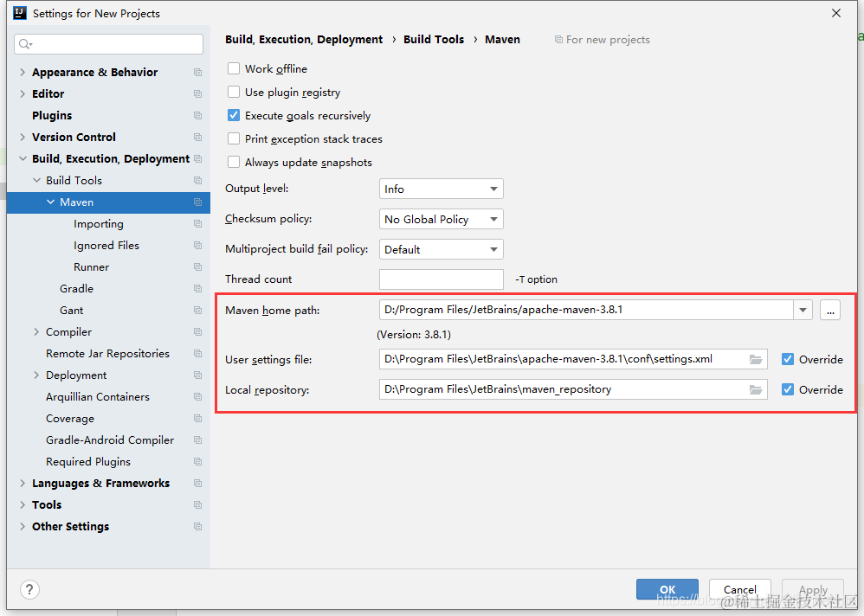The width and height of the screenshot is (864, 616).
Task: Click project-level icon on selected Maven row
Action: click(197, 202)
